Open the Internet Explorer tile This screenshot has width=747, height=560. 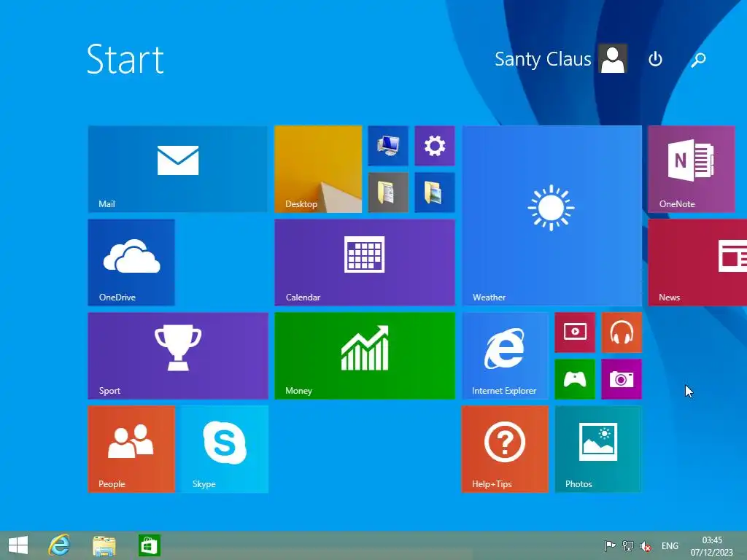click(505, 356)
